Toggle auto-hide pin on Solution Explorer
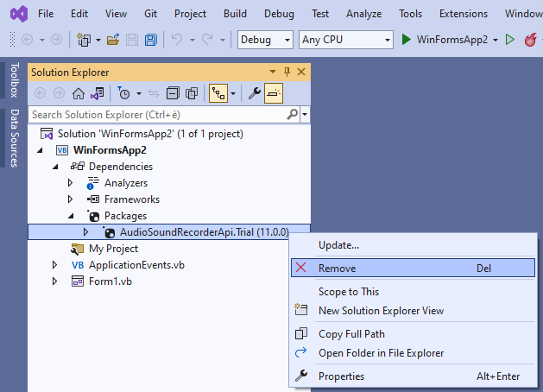The image size is (543, 392). click(x=287, y=73)
